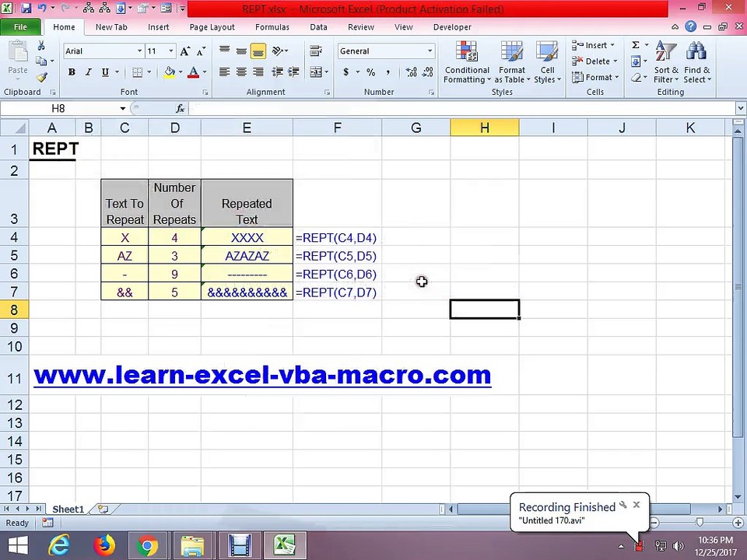Screen dimensions: 747x560
Task: Toggle Bottom Align vertical alignment
Action: pos(258,51)
